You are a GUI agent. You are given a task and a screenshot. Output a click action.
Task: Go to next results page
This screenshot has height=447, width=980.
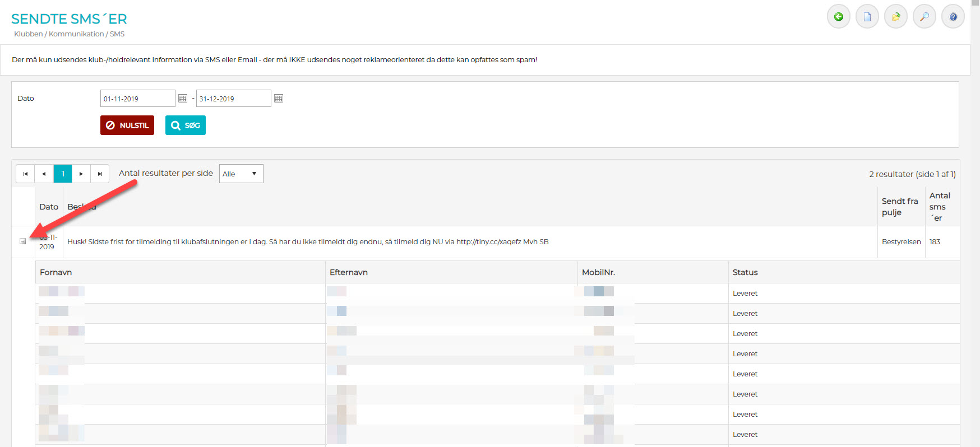(81, 174)
